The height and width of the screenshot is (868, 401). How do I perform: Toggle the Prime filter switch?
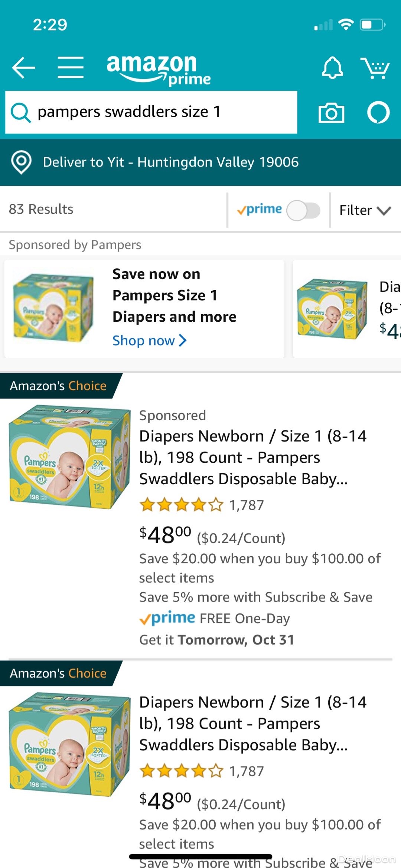[303, 210]
